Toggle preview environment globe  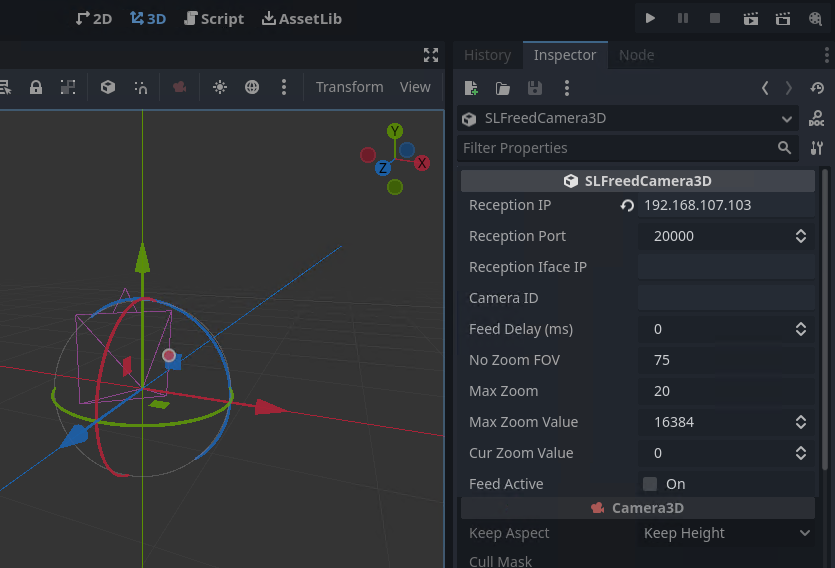(252, 87)
